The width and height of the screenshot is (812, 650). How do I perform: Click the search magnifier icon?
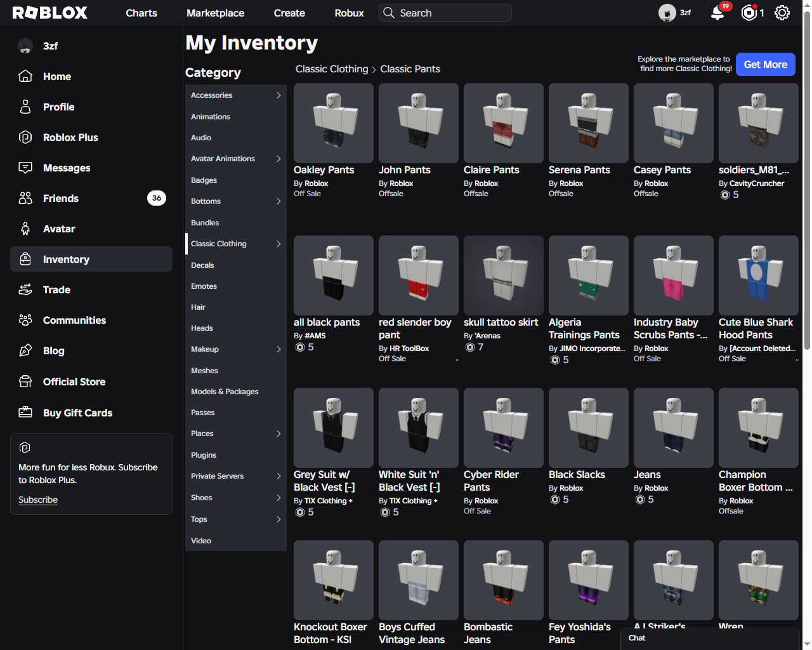388,13
